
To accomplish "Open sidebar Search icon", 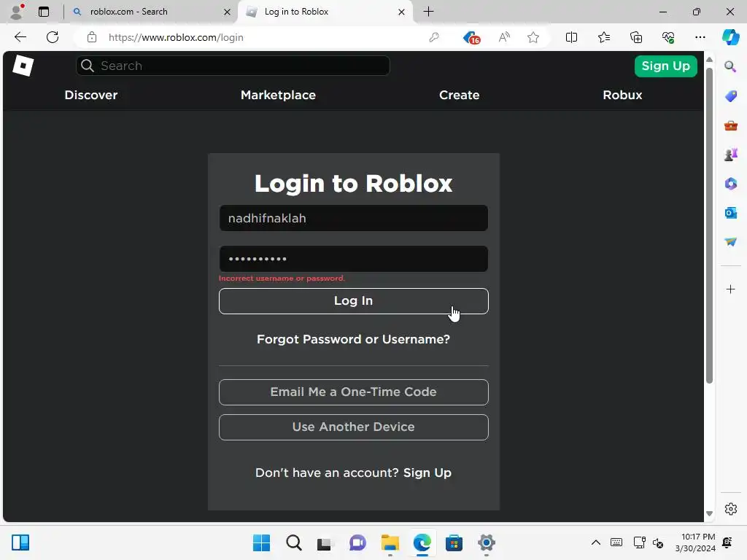I will 730,66.
